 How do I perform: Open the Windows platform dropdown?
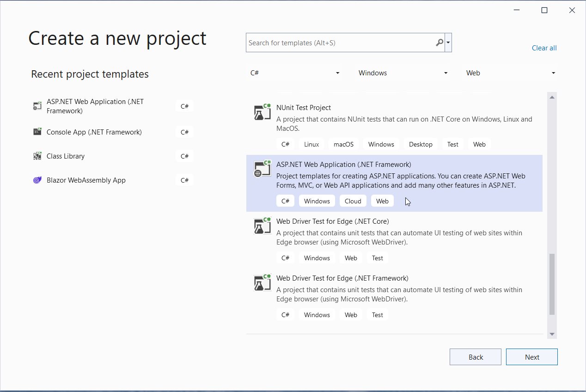[x=402, y=73]
